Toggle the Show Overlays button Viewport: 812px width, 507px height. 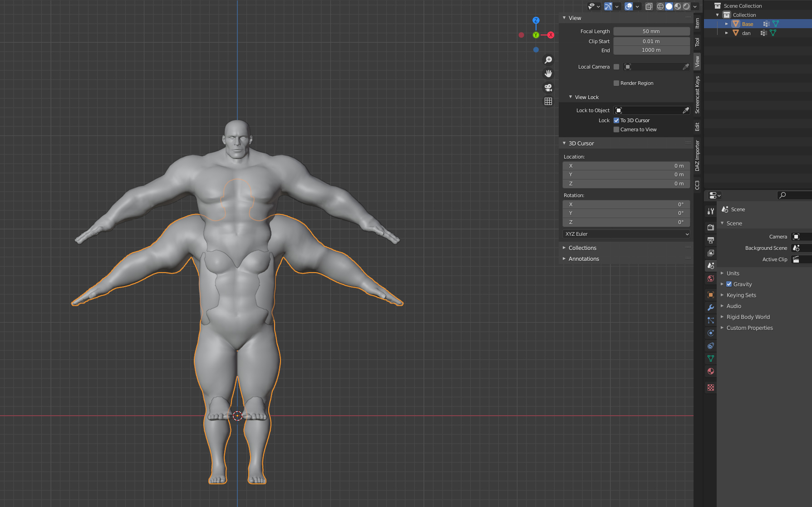click(x=629, y=6)
